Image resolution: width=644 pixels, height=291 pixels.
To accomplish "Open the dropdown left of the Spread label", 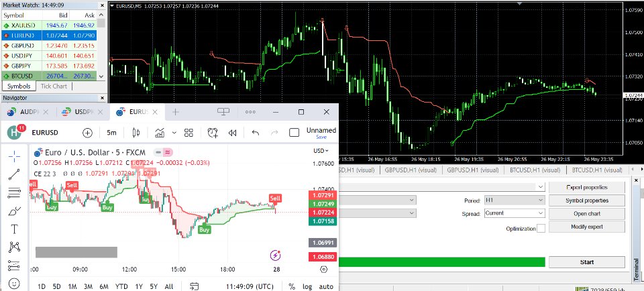I will (x=378, y=213).
